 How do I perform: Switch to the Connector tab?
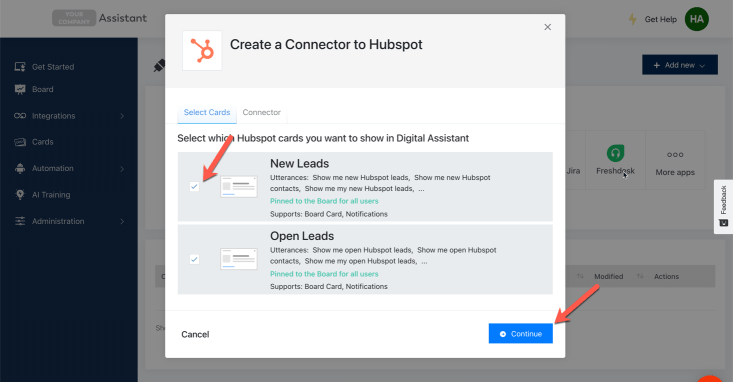[x=261, y=112]
